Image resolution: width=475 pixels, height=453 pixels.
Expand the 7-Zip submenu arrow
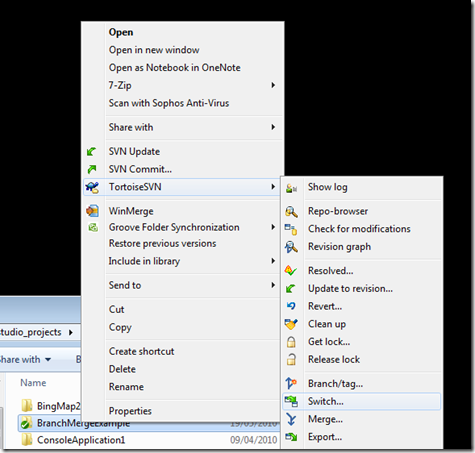pyautogui.click(x=273, y=85)
